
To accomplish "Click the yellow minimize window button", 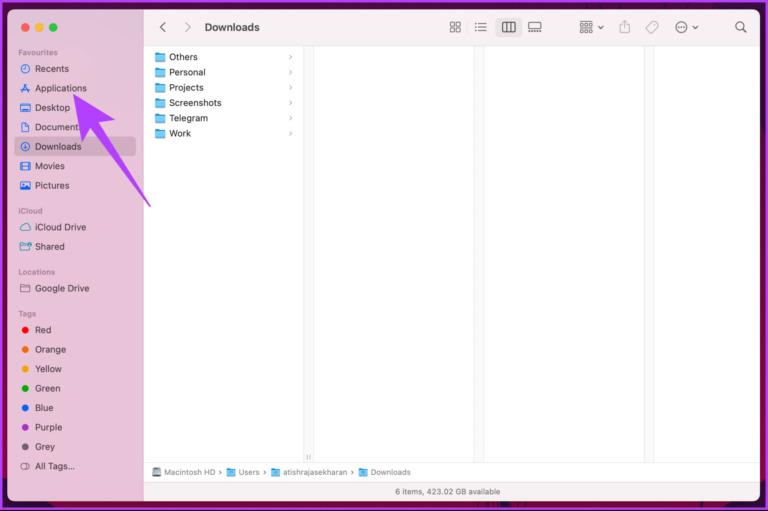I will (x=39, y=27).
